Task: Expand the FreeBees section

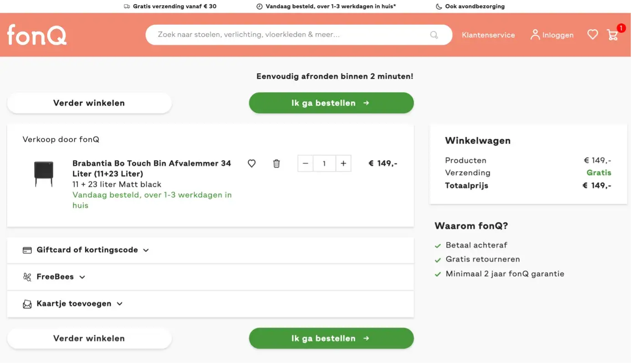Action: click(x=55, y=277)
